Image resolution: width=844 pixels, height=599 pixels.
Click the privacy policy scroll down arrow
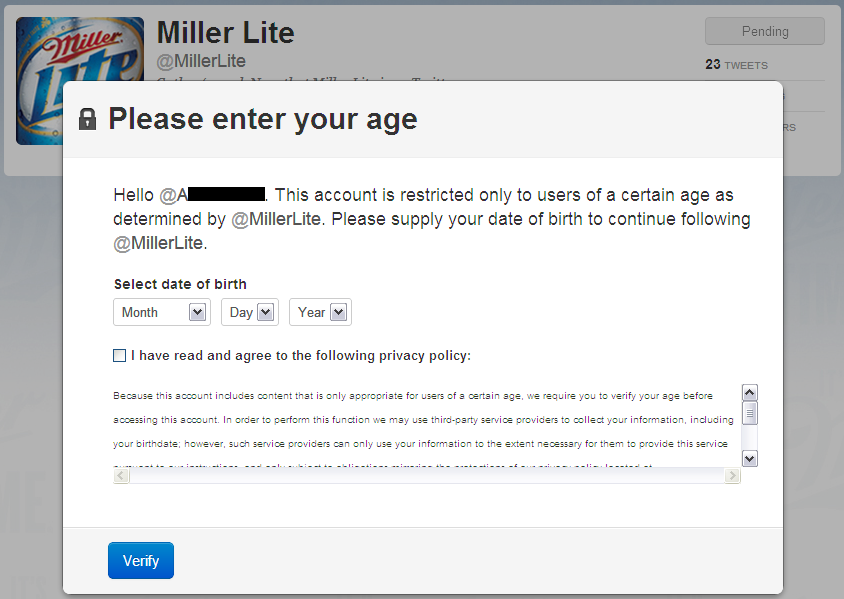pos(750,459)
